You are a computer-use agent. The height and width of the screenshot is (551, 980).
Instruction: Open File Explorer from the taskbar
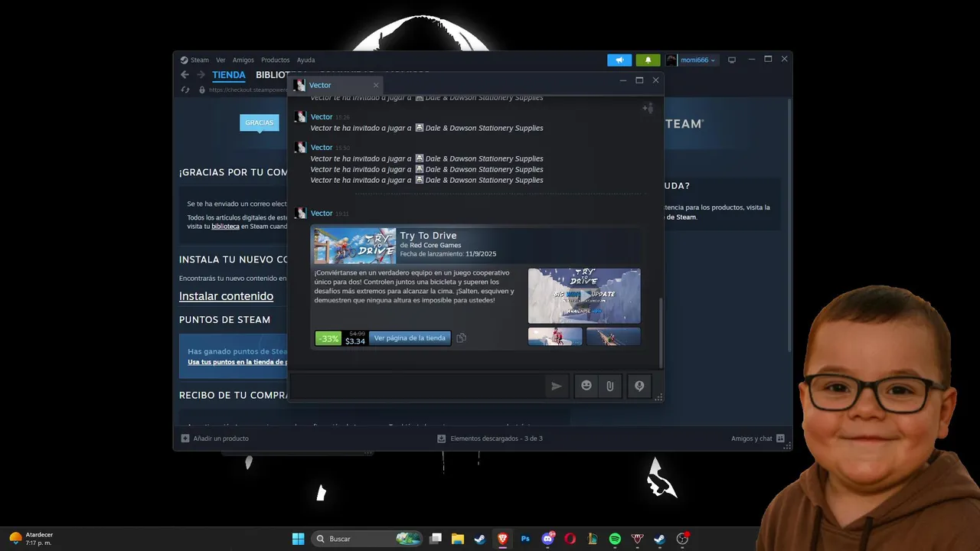(458, 539)
